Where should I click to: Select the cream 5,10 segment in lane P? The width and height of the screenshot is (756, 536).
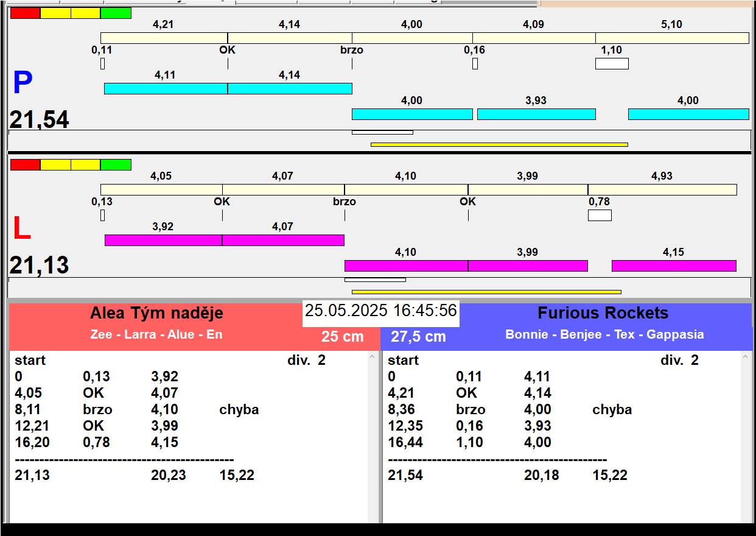tap(672, 38)
